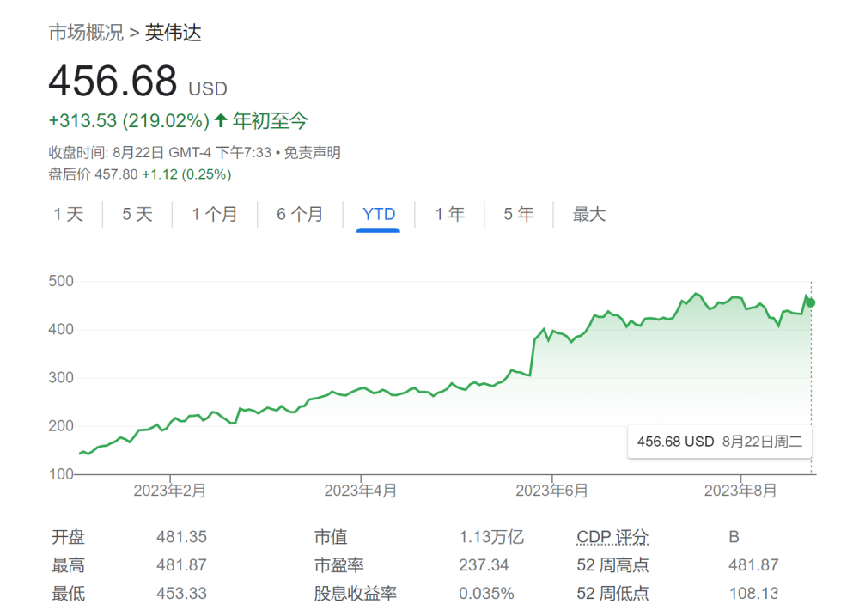Open the CDP 评分 explanation link
The width and height of the screenshot is (859, 616).
pos(612,537)
